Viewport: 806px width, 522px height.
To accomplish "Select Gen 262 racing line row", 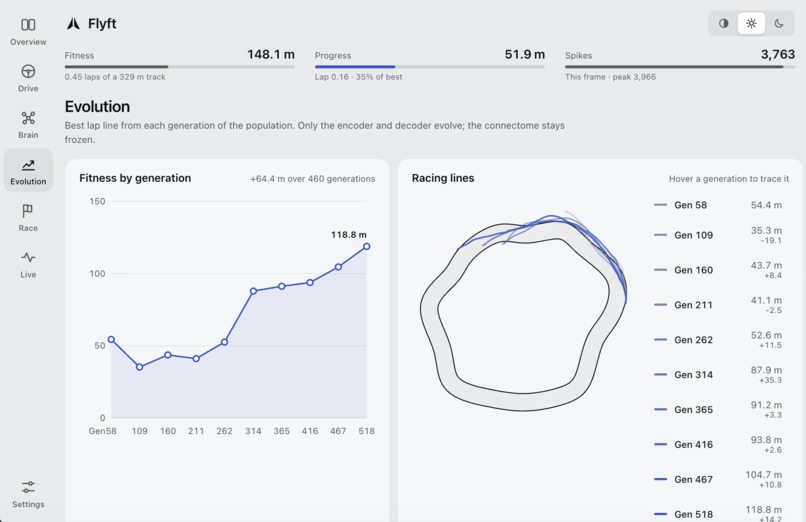I will 718,340.
